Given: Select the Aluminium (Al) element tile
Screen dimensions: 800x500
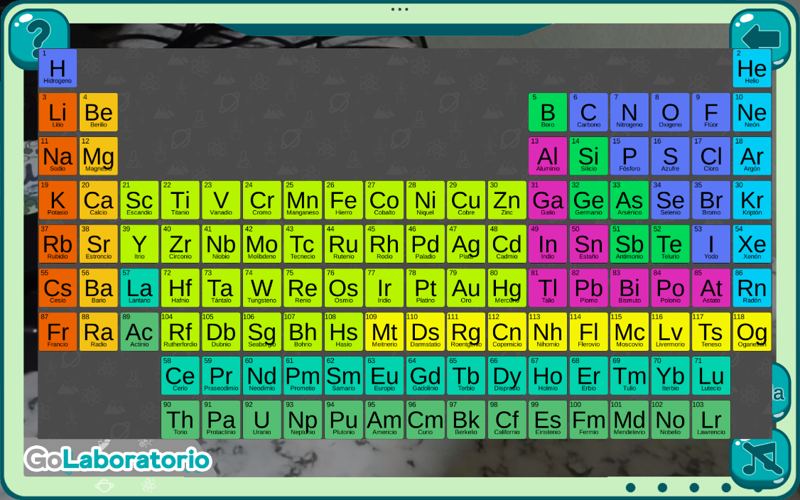Looking at the screenshot, I should pyautogui.click(x=547, y=156).
